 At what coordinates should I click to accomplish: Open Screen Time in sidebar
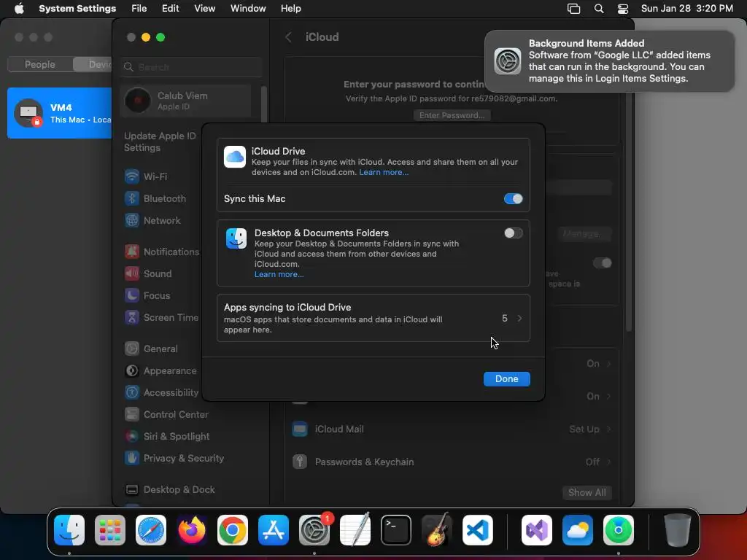pos(161,318)
